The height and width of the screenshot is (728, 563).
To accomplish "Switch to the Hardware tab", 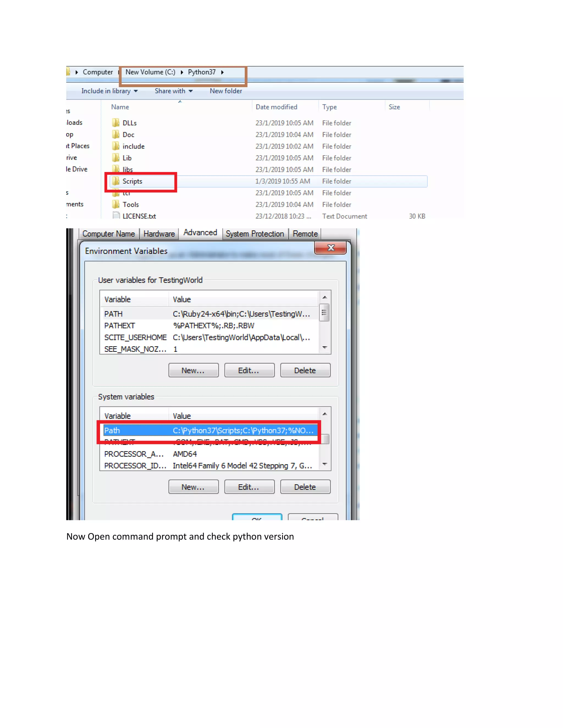I will coord(159,234).
